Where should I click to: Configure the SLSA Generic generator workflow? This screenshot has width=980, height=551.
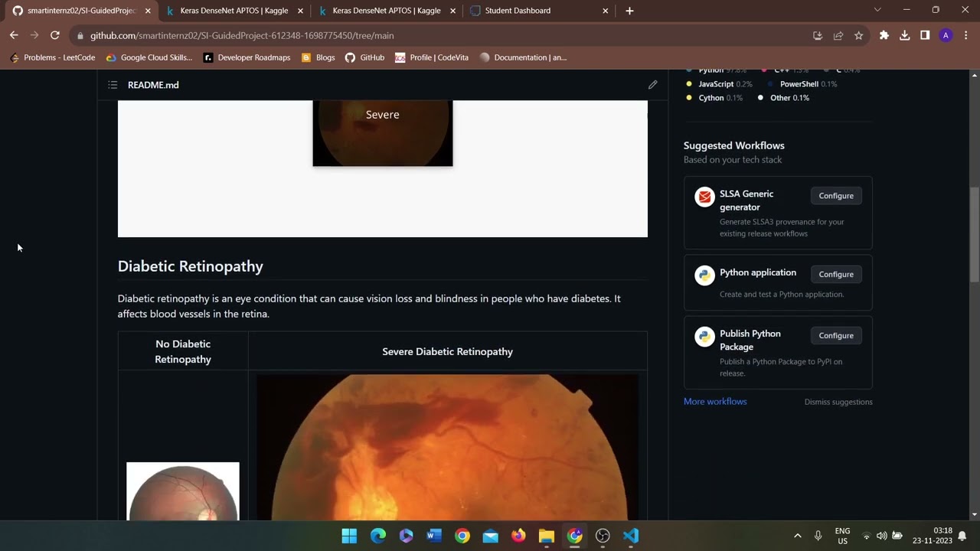[x=836, y=196]
